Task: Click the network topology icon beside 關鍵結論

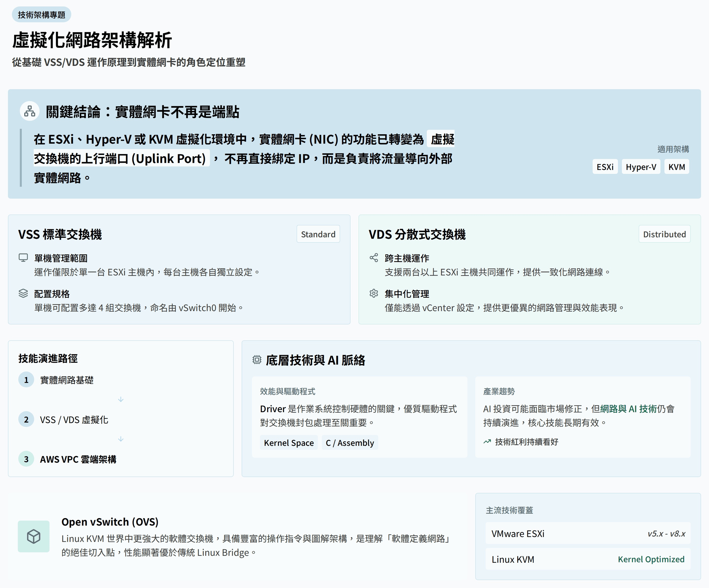Action: point(29,111)
